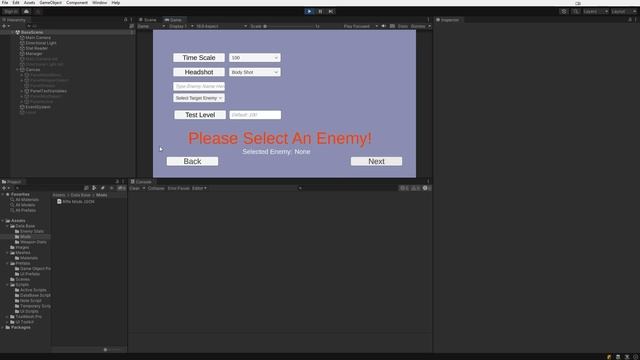Toggle hidden packages visibility in Project
640x360 pixels.
[121, 188]
